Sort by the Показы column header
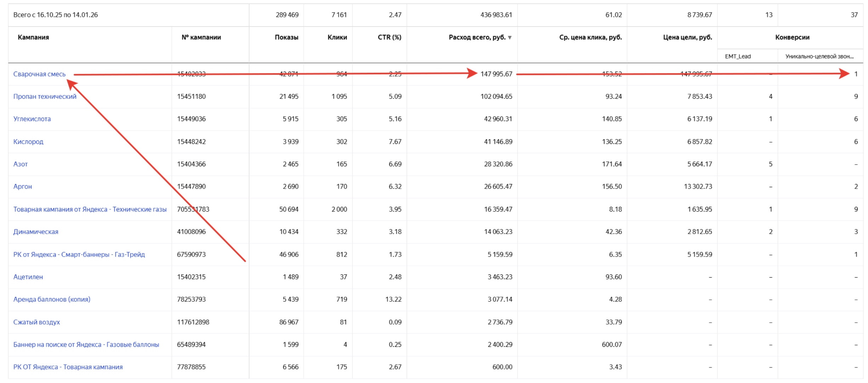Viewport: 868px width, 383px height. (x=286, y=37)
